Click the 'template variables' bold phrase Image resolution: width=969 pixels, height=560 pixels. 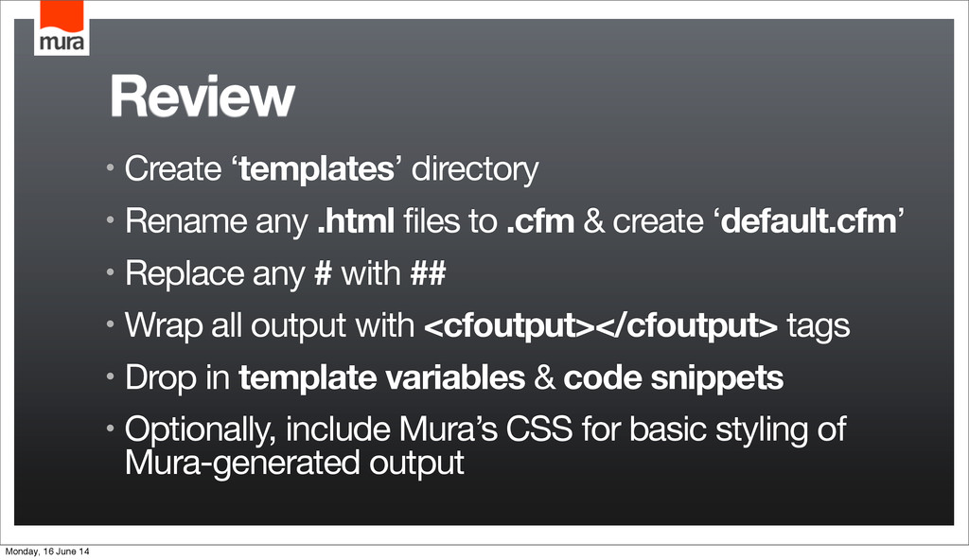point(382,377)
